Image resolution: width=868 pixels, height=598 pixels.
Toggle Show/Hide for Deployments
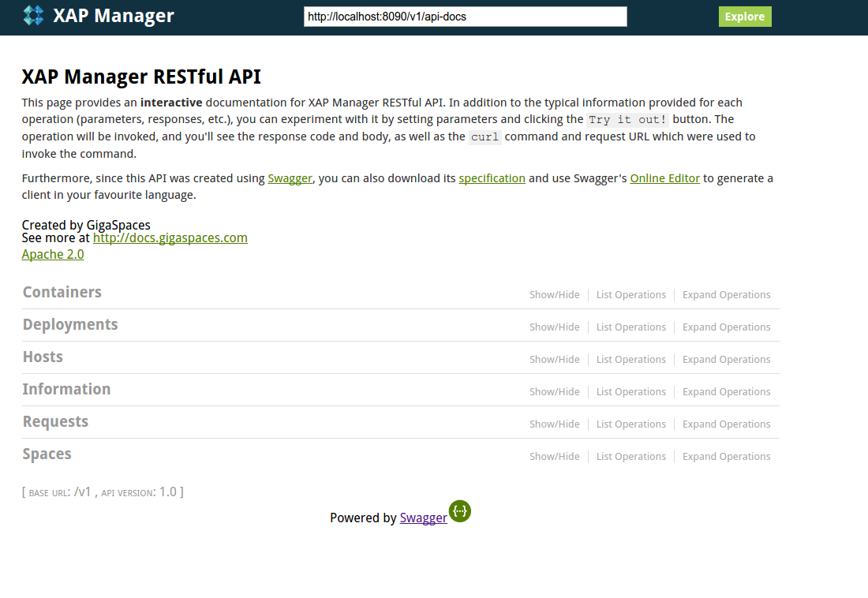[x=554, y=327]
